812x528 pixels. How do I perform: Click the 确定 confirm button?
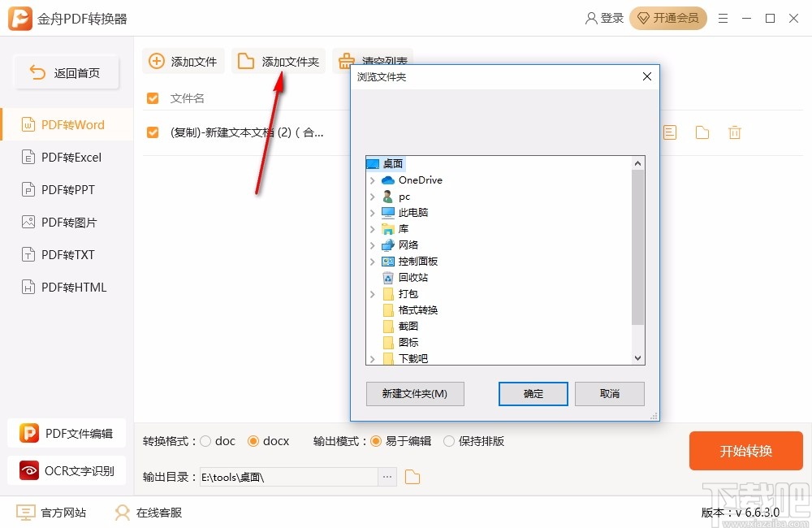(533, 393)
